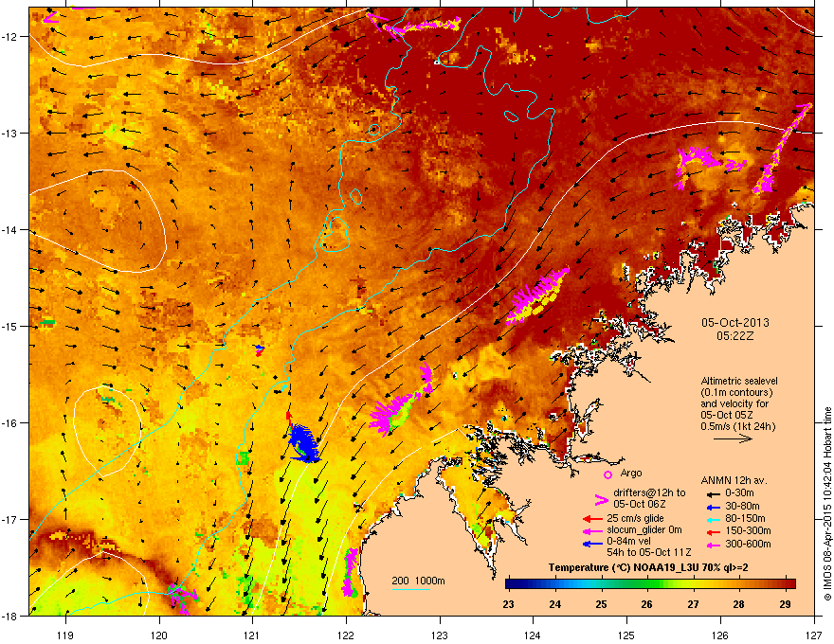Click the colorbar tick value 26

(646, 604)
